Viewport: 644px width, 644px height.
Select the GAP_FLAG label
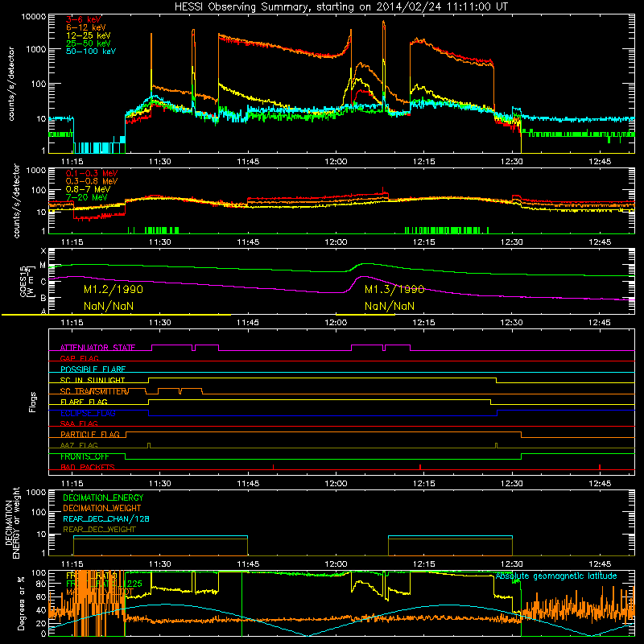coord(79,358)
